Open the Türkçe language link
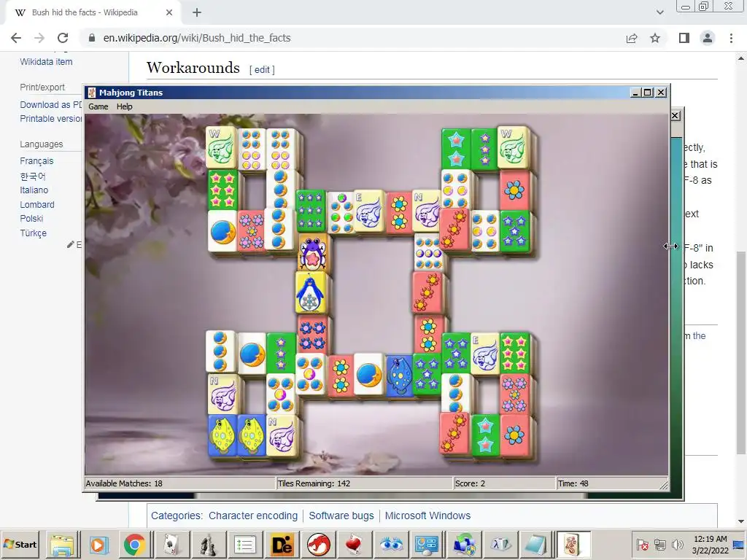The height and width of the screenshot is (560, 747). point(34,233)
